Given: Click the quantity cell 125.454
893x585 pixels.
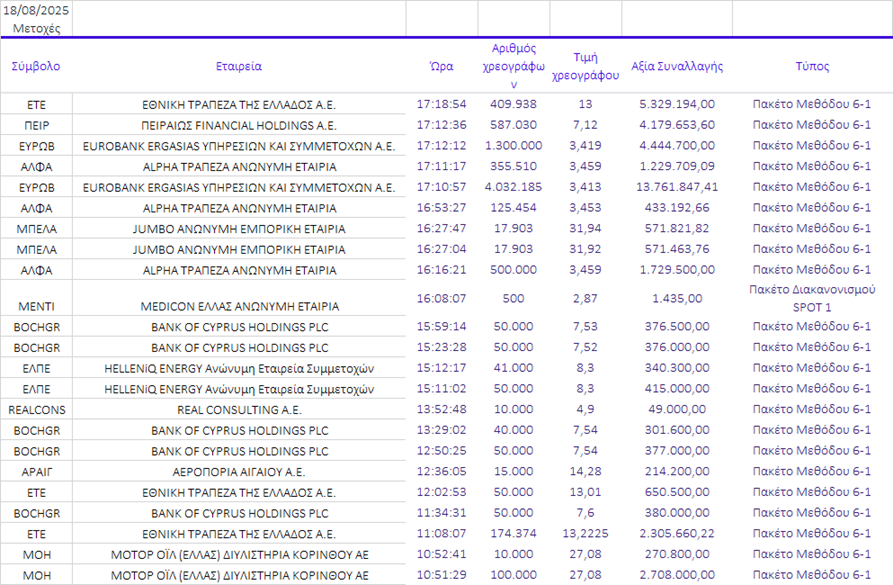Looking at the screenshot, I should 513,207.
